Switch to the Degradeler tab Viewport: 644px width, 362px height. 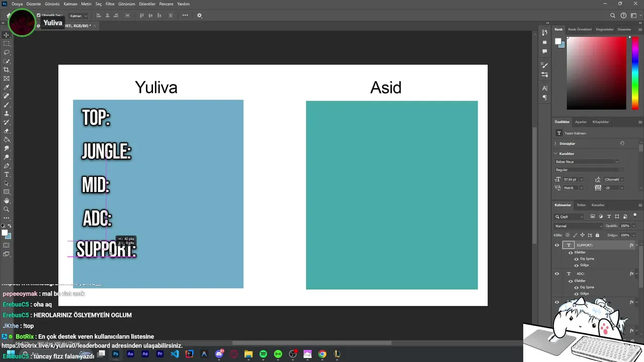(x=604, y=30)
